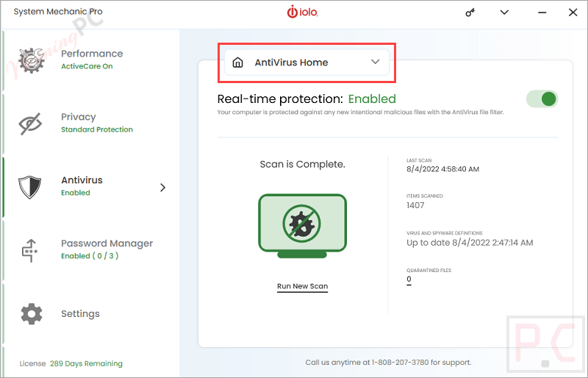The width and height of the screenshot is (588, 378).
Task: Click the Privacy crossed-eye icon
Action: pos(30,124)
